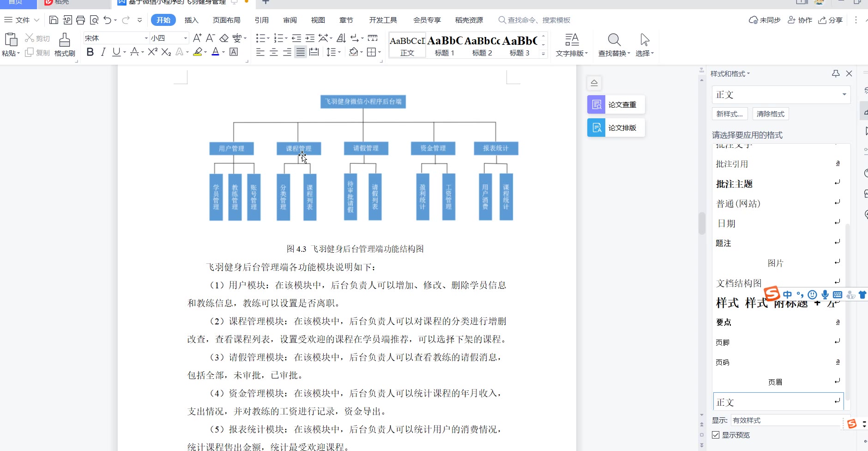Open the 论文排版 thesis formatting tool
868x451 pixels.
click(x=616, y=128)
